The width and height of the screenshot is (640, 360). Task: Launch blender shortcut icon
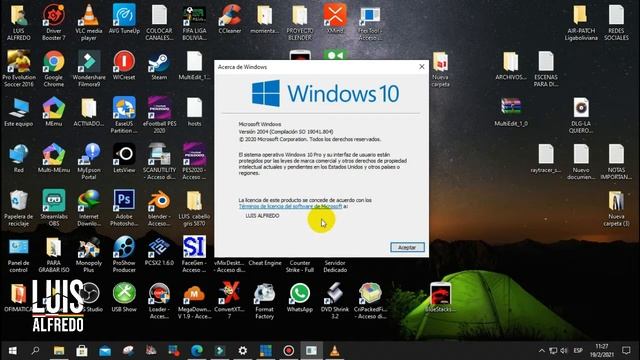(159, 208)
